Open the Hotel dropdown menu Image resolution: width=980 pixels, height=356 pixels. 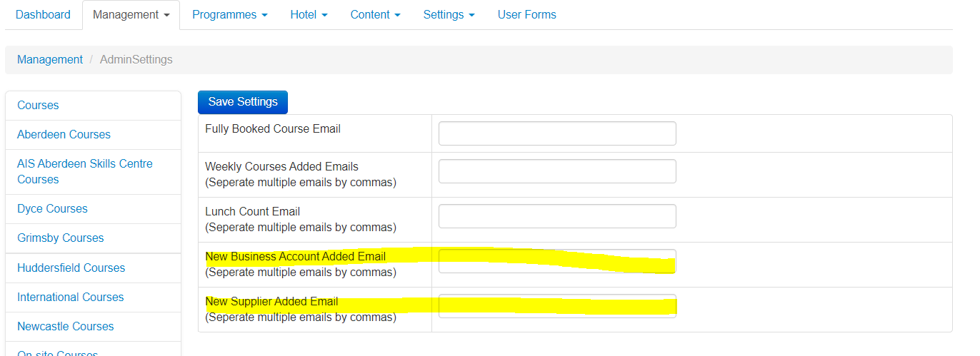[309, 15]
